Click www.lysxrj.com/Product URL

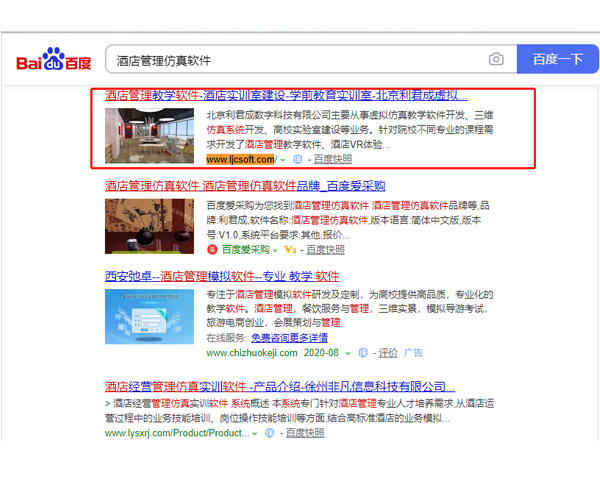click(177, 433)
